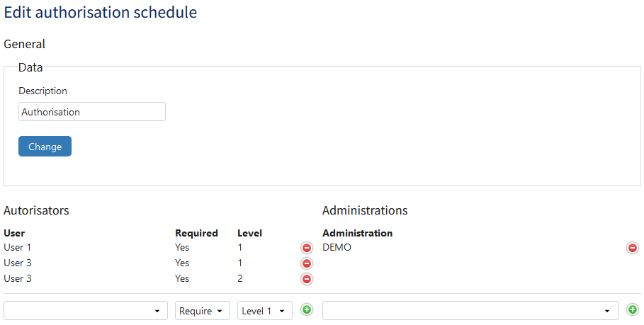This screenshot has height=325, width=644.
Task: Add new authoriser with green plus
Action: [306, 309]
